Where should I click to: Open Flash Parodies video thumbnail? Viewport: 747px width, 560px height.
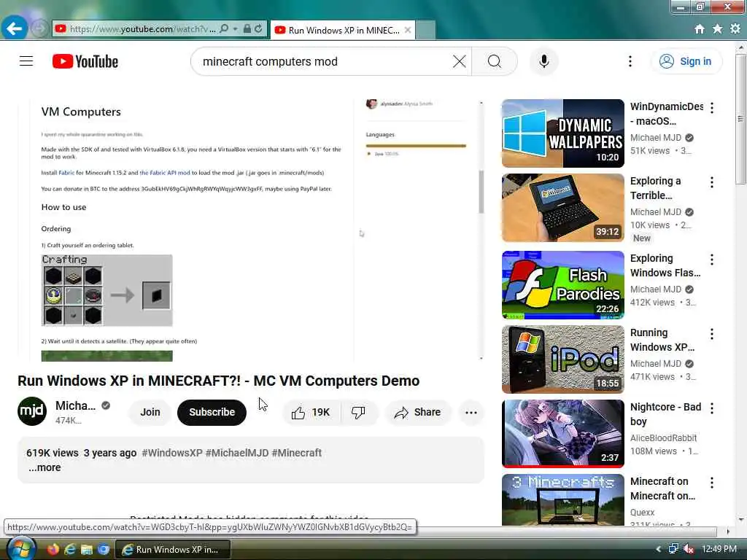tap(562, 285)
